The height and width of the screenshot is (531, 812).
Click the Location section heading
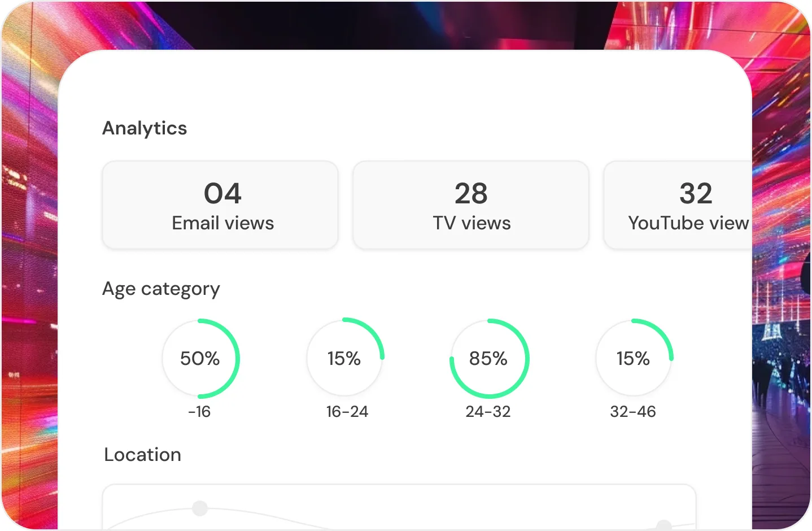click(143, 455)
